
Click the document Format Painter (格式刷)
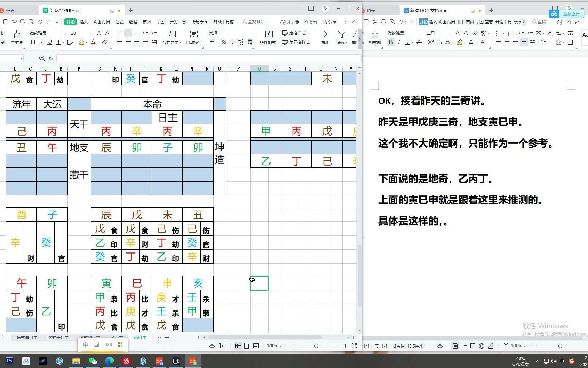click(375, 37)
